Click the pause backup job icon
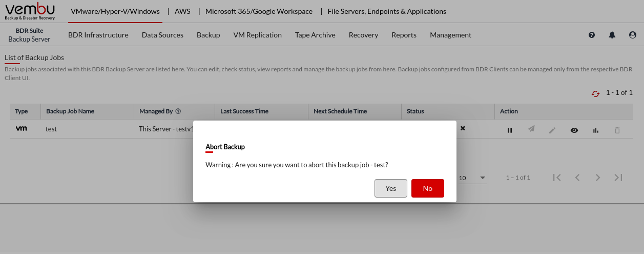The image size is (644, 254). 510,130
